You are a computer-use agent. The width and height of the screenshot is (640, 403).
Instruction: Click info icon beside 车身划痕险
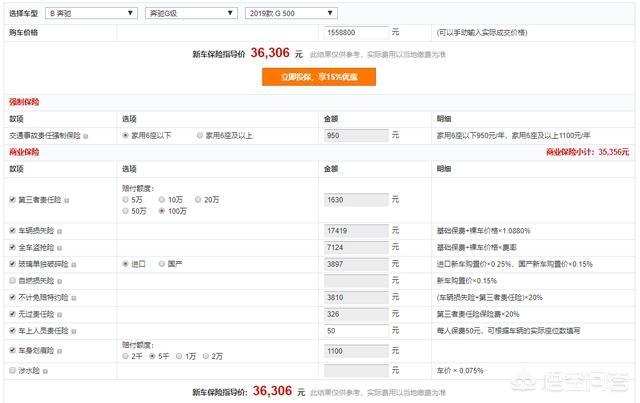coord(60,351)
